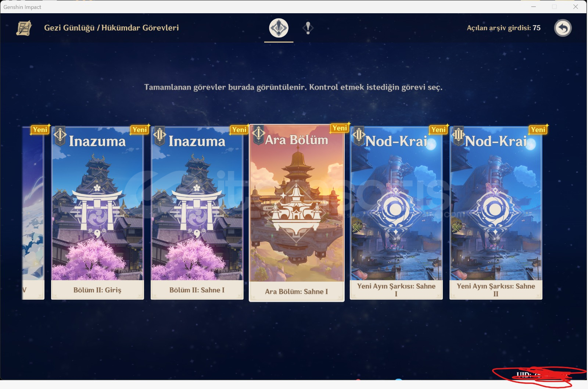Open the Travel Log scroll icon
588x389 pixels.
pos(24,28)
